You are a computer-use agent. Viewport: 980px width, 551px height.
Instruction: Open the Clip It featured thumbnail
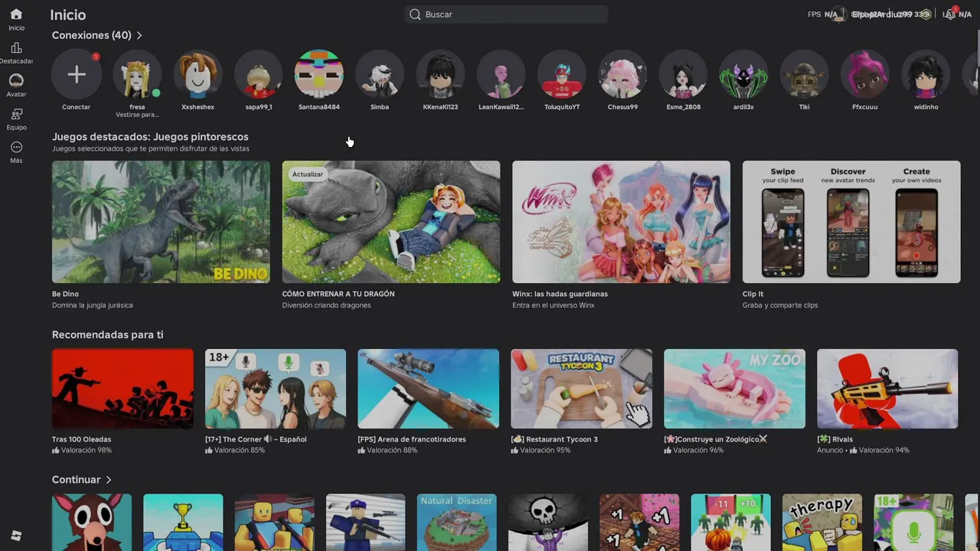(851, 222)
